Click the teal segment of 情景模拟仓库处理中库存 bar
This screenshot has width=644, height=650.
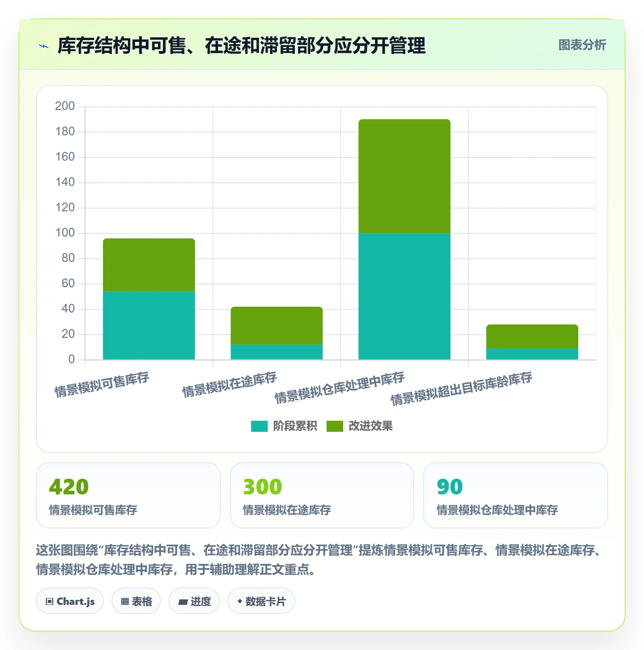[x=404, y=296]
